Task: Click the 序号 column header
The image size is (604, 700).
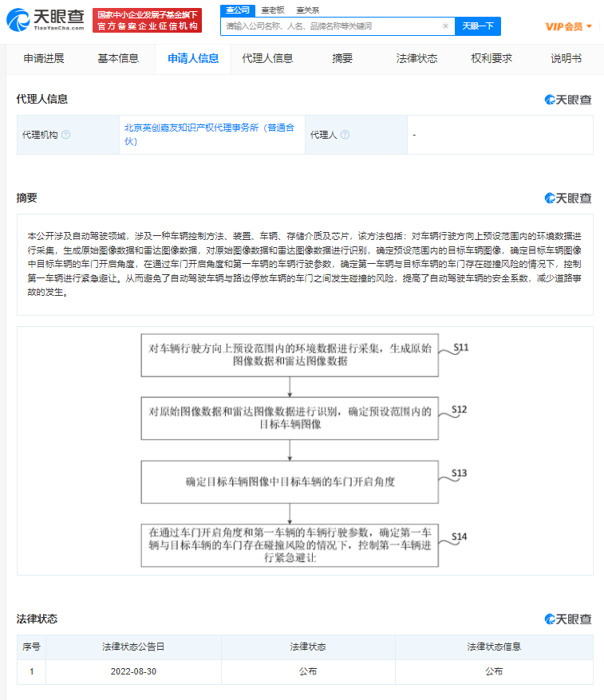Action: (x=31, y=647)
